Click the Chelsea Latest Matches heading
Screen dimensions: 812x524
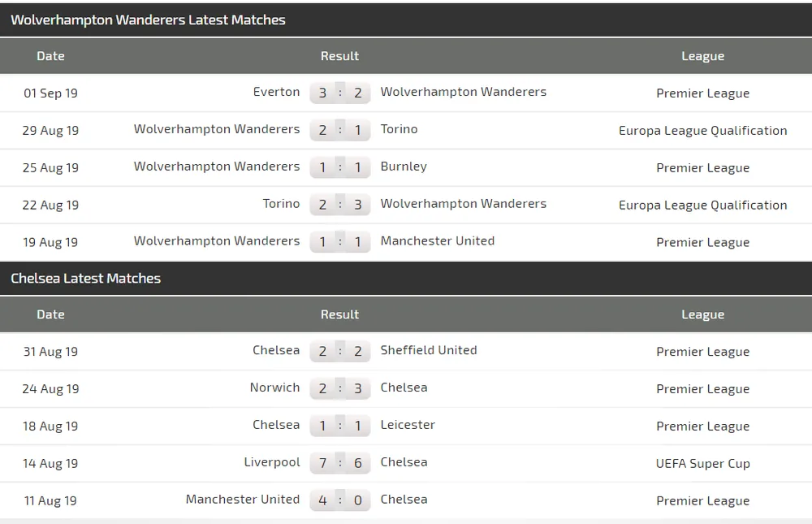coord(85,279)
